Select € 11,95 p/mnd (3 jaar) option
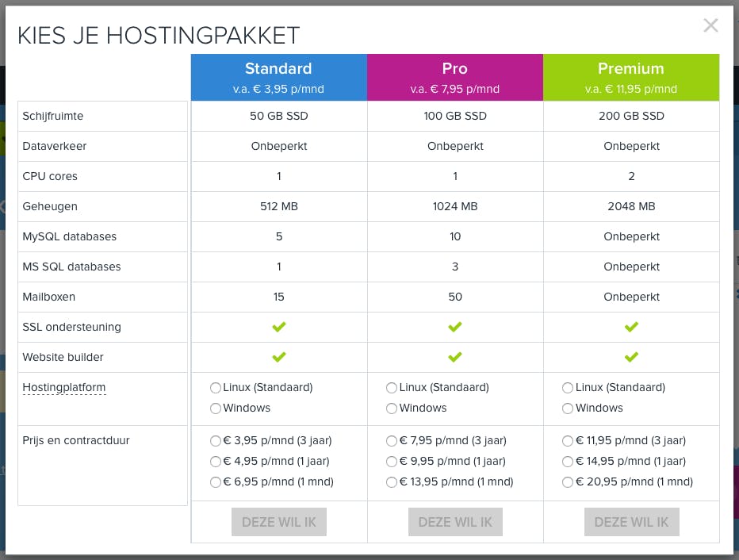The width and height of the screenshot is (739, 560). 568,441
